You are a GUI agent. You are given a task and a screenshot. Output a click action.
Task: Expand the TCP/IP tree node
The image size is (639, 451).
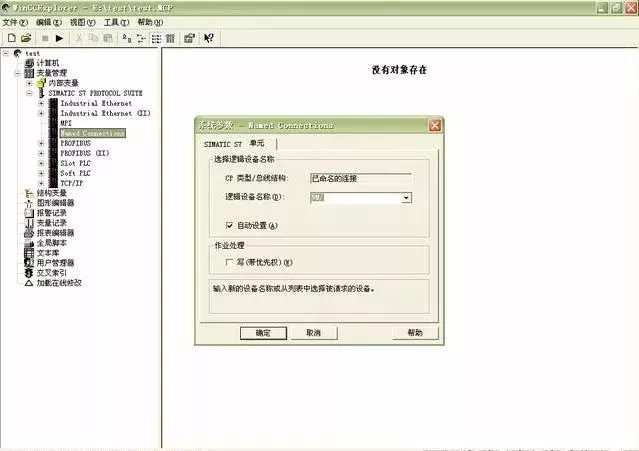pos(41,183)
